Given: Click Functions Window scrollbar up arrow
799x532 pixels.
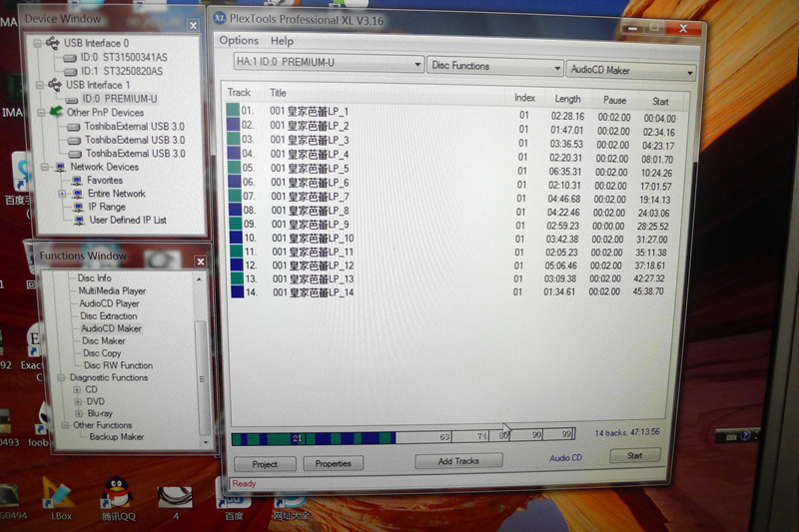Looking at the screenshot, I should [x=199, y=279].
